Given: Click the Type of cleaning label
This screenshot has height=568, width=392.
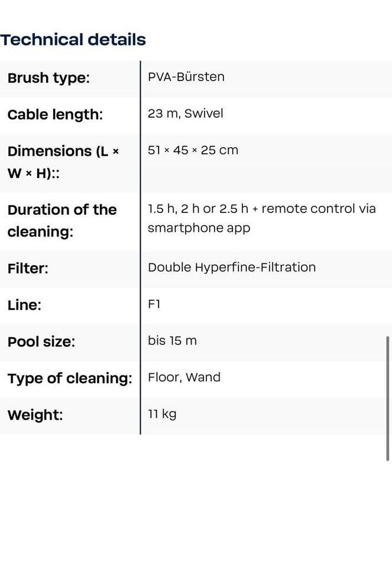Looking at the screenshot, I should coord(70,379).
